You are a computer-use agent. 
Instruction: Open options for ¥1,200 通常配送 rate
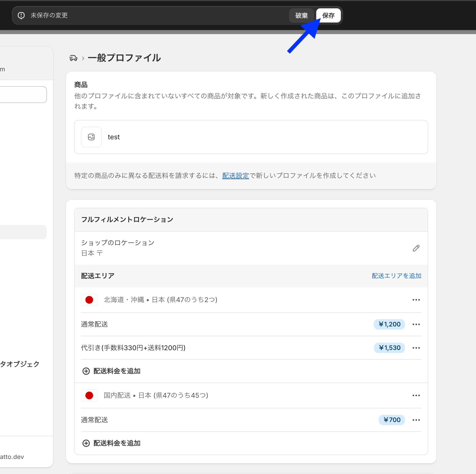pos(416,324)
